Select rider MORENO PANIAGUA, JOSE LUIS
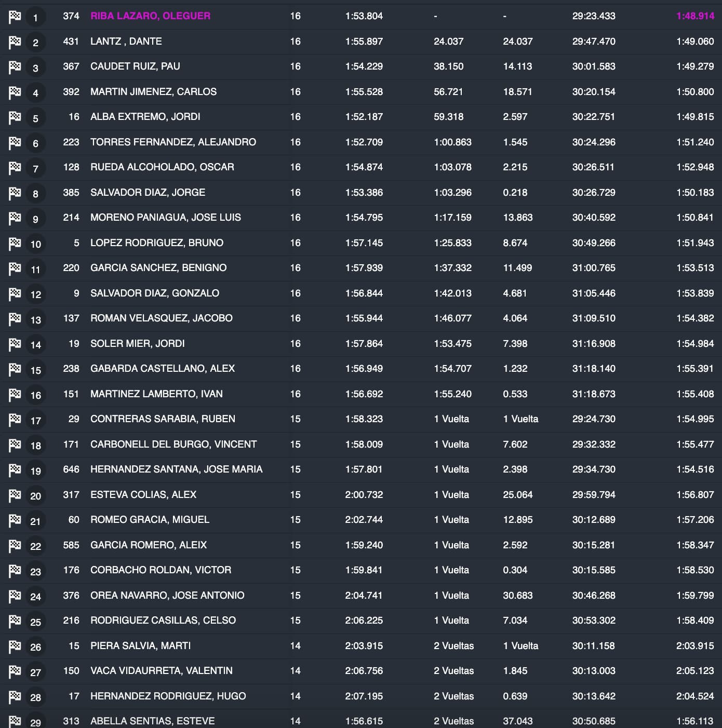Viewport: 722px width, 728px height. point(165,218)
